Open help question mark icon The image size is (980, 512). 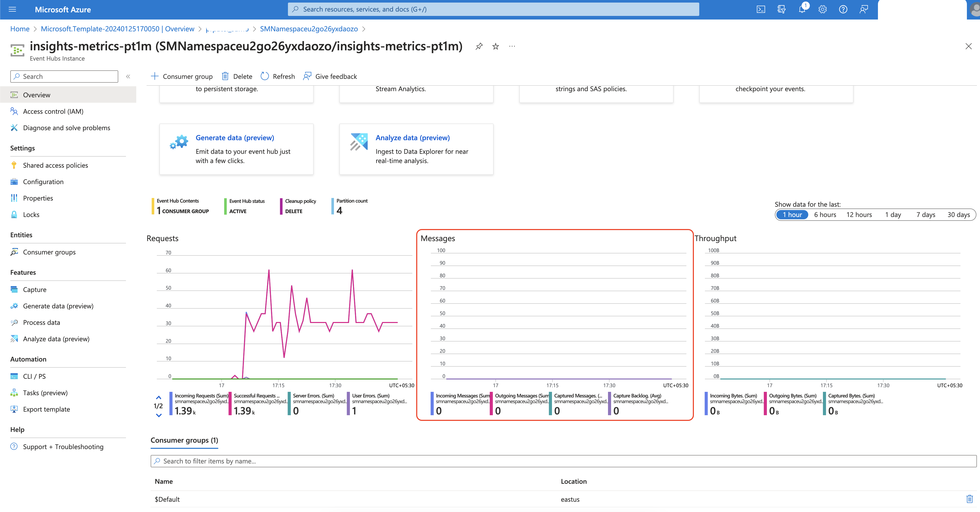(843, 10)
